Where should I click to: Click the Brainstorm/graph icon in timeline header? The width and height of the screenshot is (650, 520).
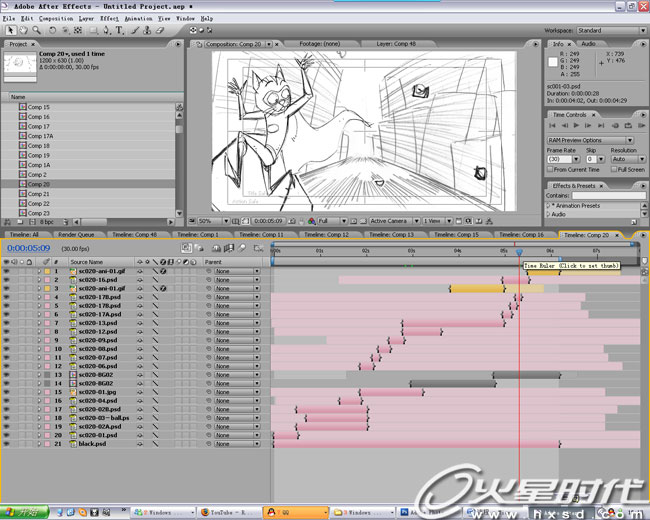[x=259, y=248]
